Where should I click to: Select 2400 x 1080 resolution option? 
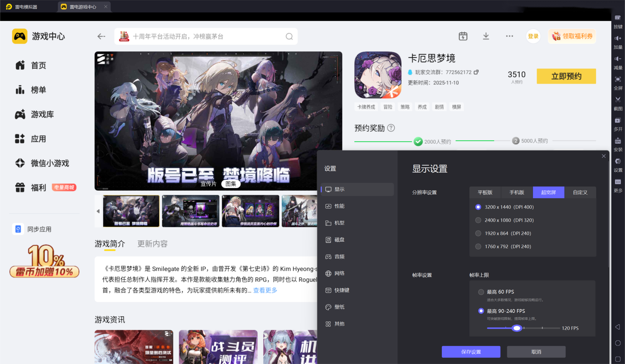tap(478, 220)
